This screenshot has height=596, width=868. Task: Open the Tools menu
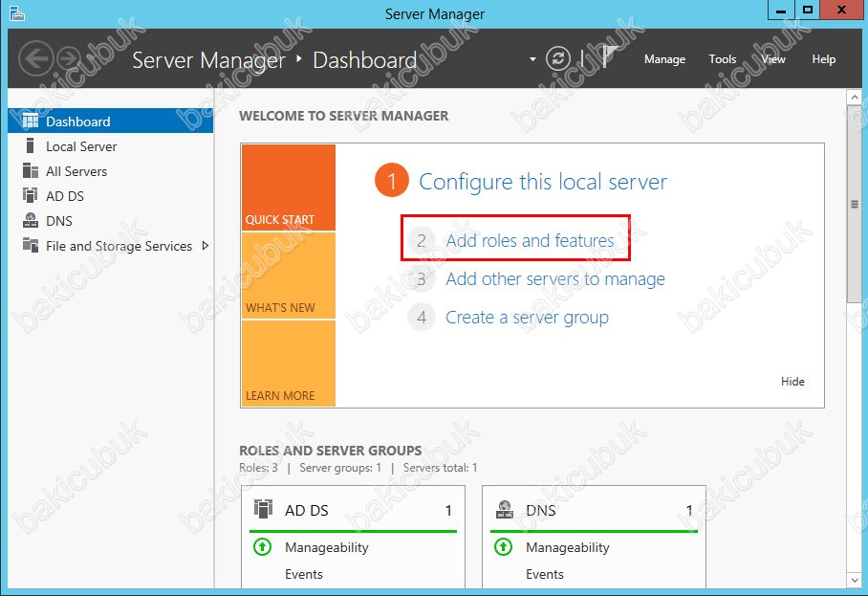point(723,59)
